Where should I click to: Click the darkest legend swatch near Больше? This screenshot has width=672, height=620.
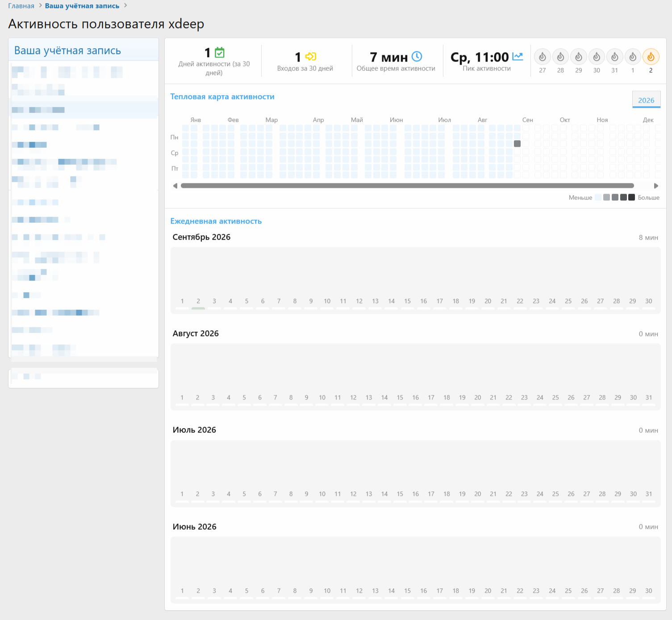click(631, 197)
